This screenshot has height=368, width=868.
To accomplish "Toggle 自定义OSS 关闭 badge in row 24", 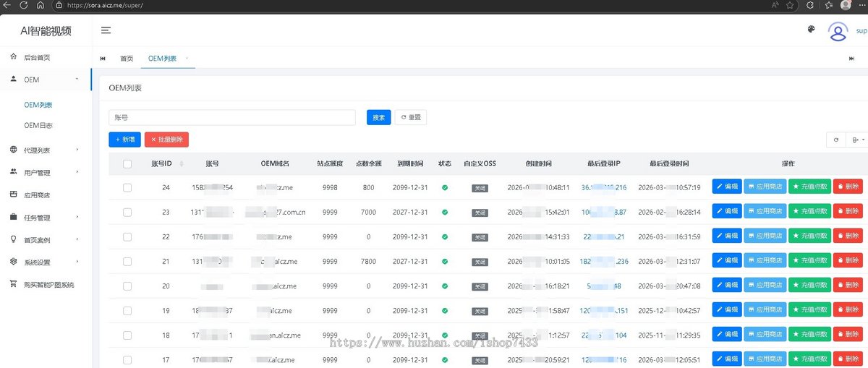I will point(480,188).
